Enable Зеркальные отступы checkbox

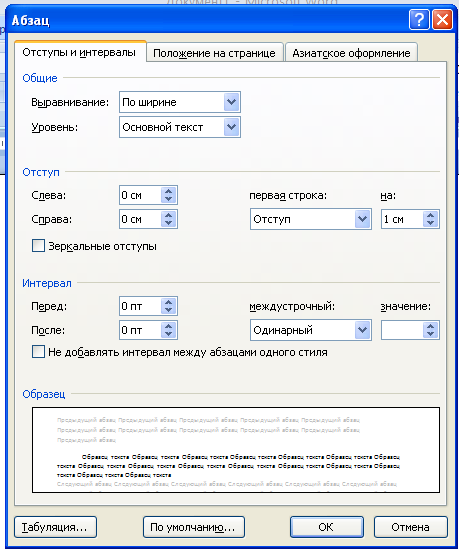click(38, 246)
